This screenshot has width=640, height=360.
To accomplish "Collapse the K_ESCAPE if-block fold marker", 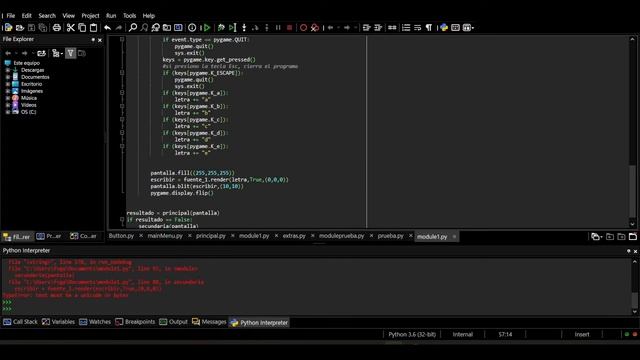I will (122, 73).
